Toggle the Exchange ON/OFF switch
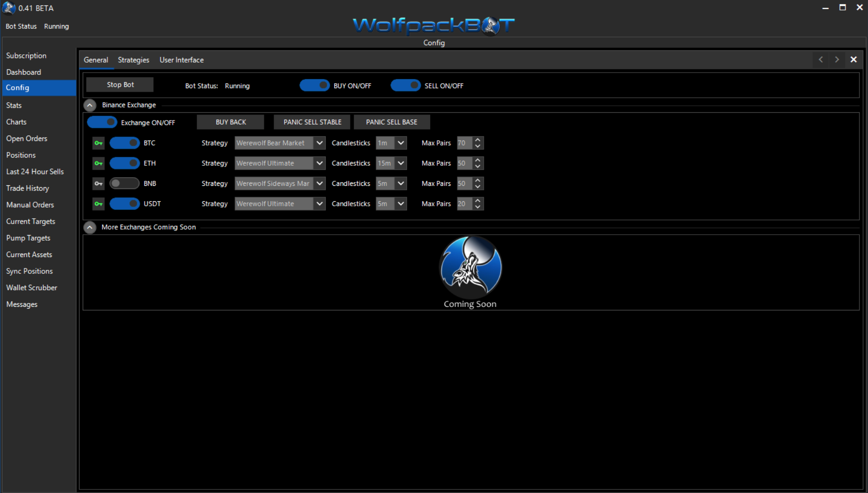The width and height of the screenshot is (868, 493). (x=102, y=122)
